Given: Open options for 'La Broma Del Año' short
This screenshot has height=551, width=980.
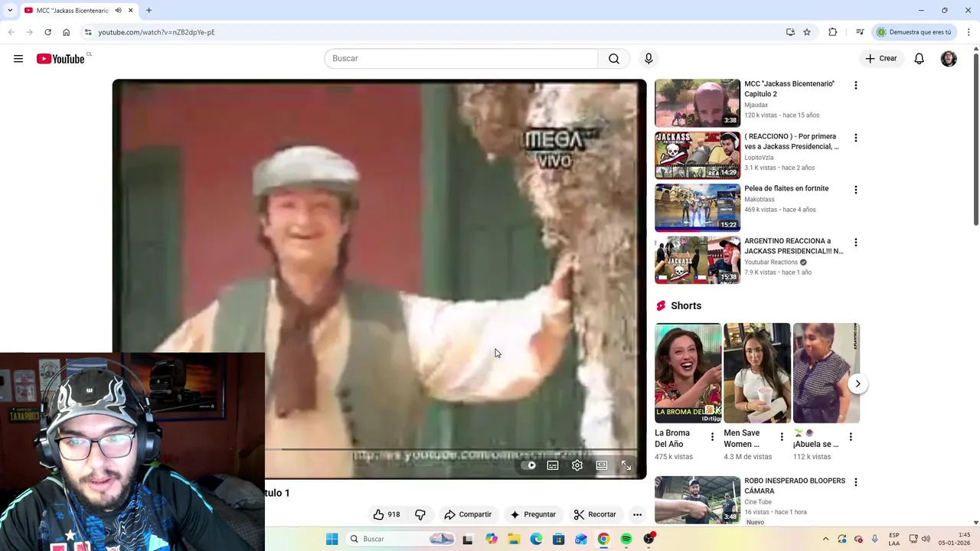Looking at the screenshot, I should pos(712,437).
